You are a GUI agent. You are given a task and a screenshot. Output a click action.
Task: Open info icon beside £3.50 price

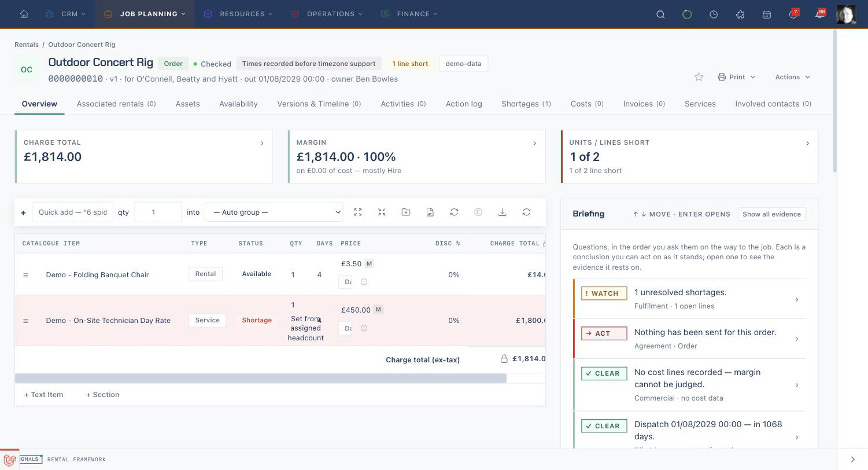(364, 282)
